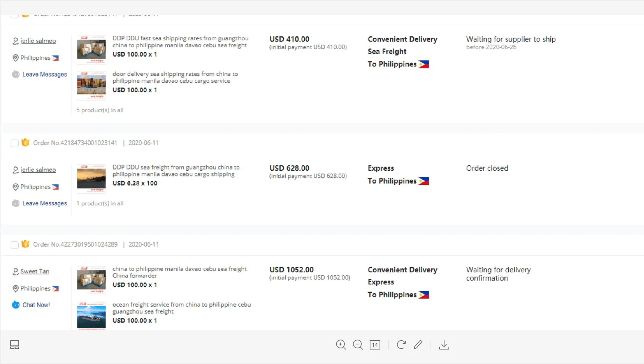
Task: Reset image to 1:1 actual size
Action: click(375, 345)
